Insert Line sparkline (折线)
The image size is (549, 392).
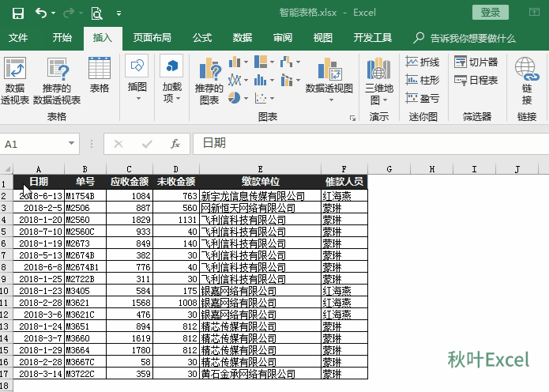tap(423, 62)
